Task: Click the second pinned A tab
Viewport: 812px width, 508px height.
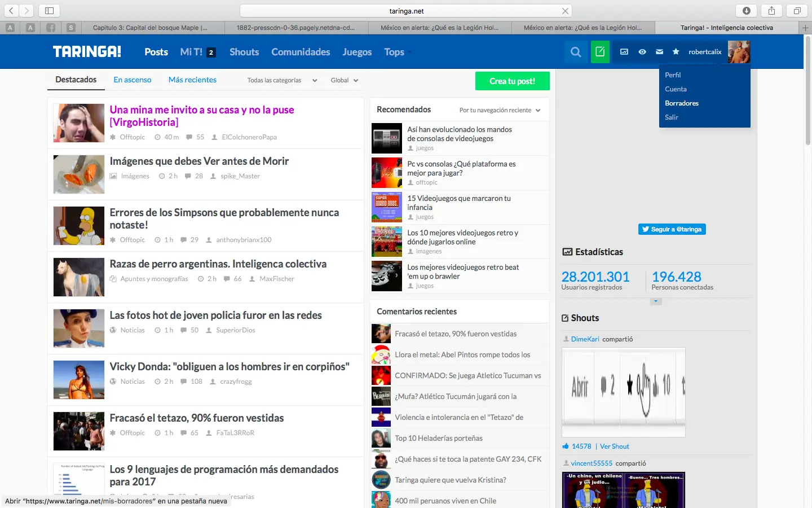Action: [x=30, y=28]
